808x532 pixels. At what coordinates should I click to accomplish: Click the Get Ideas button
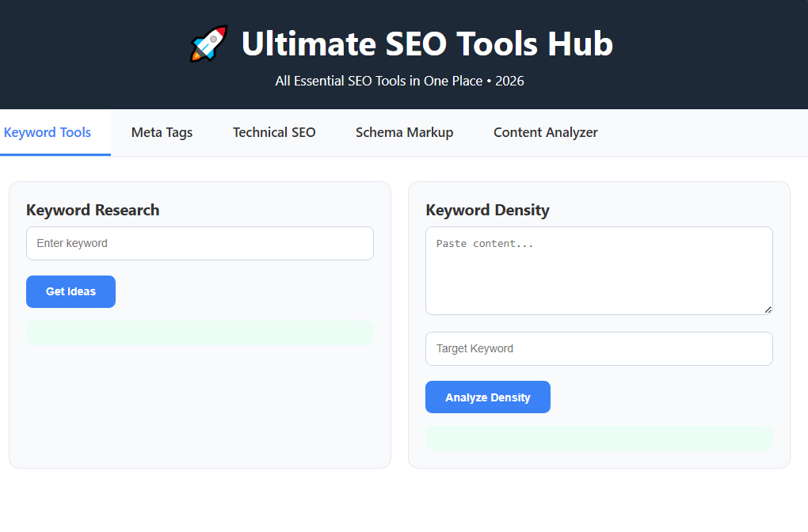pos(71,291)
